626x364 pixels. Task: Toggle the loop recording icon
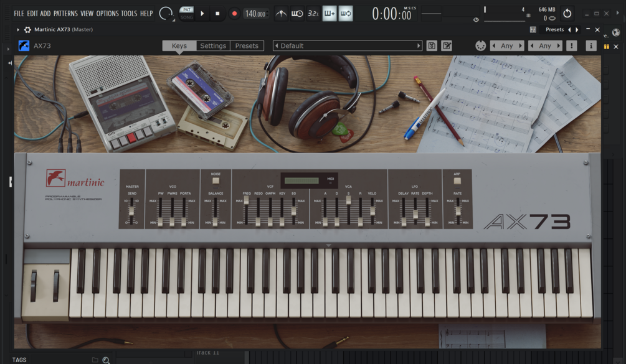coord(346,14)
